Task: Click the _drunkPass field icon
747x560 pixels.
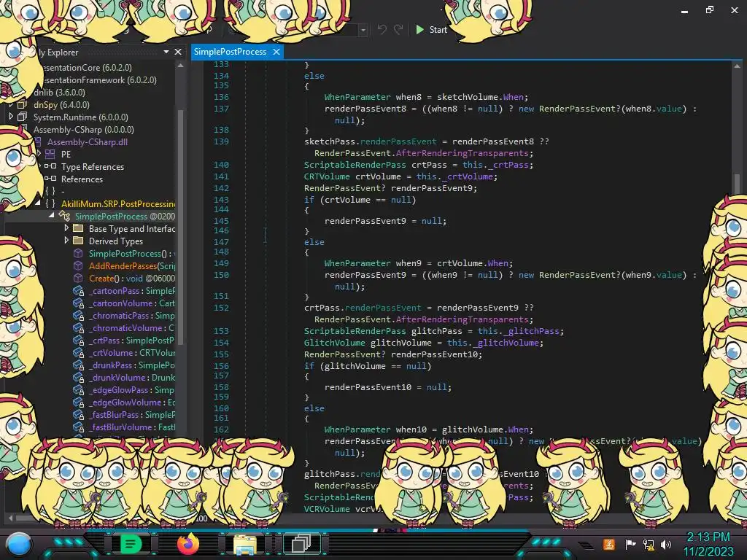Action: tap(78, 365)
